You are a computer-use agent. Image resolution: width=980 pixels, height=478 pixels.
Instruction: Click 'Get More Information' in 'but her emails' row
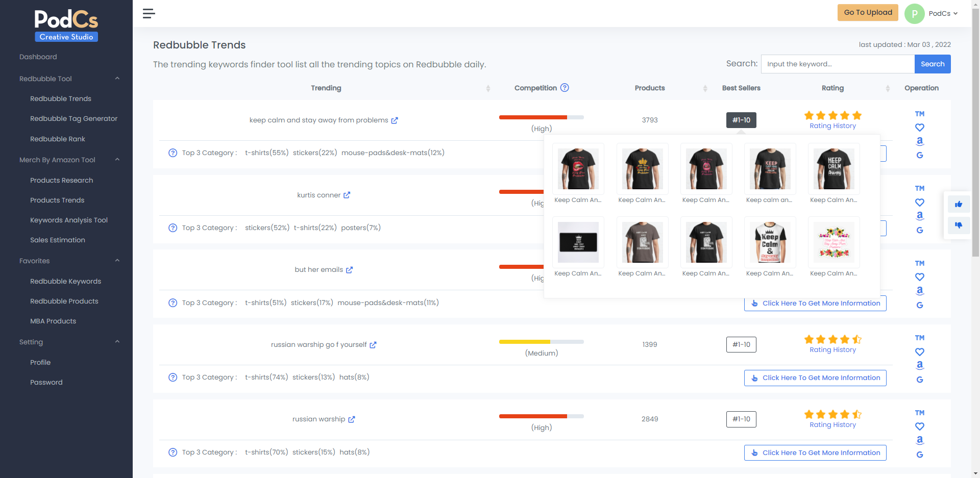[x=815, y=304]
